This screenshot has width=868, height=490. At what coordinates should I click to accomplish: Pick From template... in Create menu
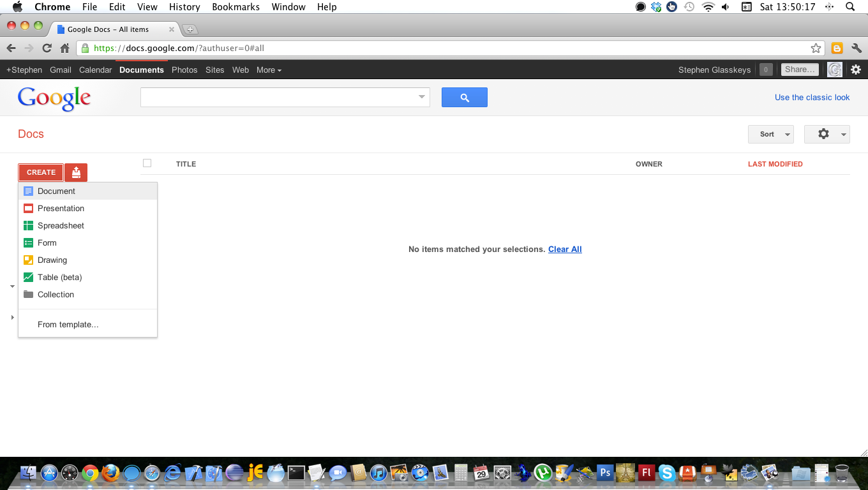[x=68, y=325]
